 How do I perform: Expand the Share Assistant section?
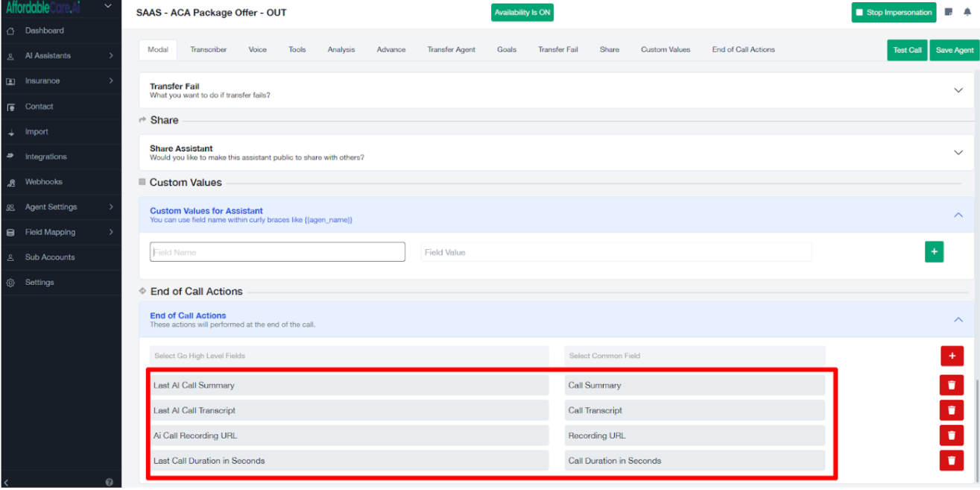(958, 153)
